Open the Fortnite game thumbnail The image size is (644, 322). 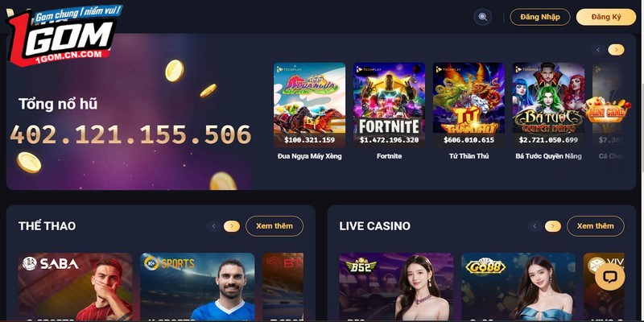tap(389, 105)
